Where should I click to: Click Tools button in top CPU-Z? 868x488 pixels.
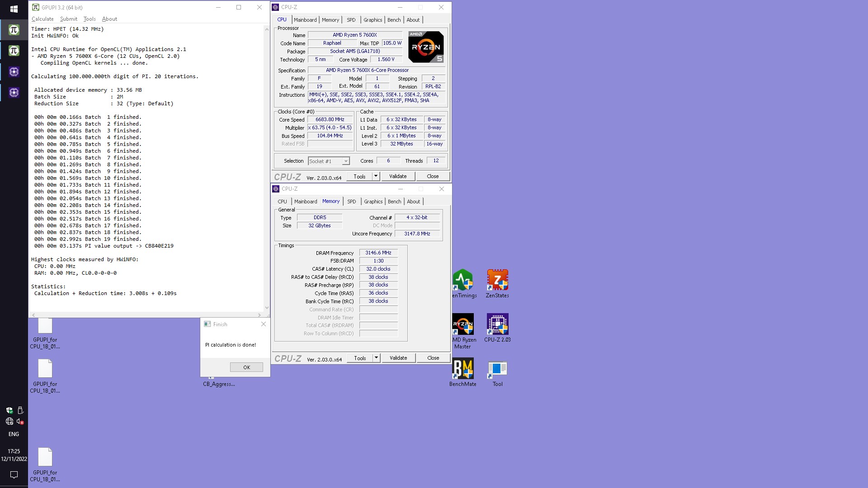point(359,176)
